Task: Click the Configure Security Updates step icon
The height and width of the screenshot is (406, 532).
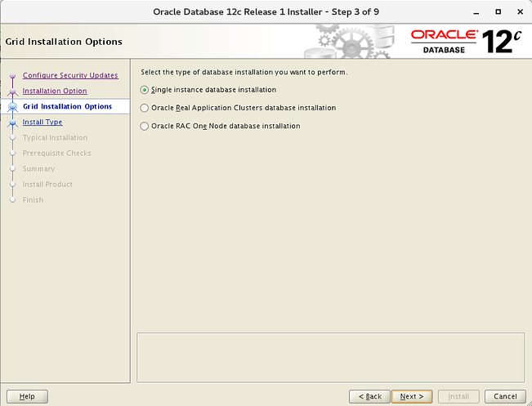Action: pyautogui.click(x=12, y=76)
